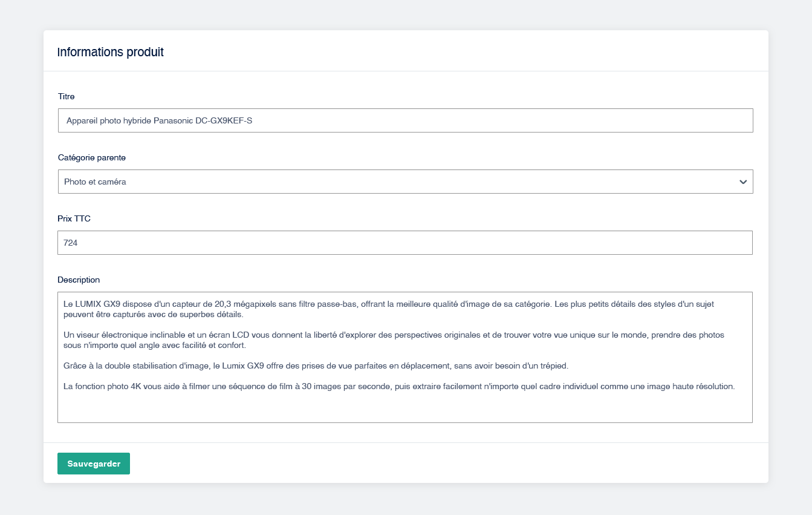Click the sentence starting "Grâce à la double stabilisation"

point(316,366)
